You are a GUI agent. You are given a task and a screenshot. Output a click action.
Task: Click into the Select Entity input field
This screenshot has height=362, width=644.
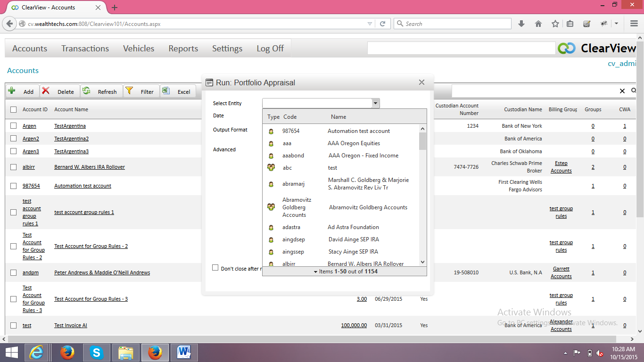(317, 103)
